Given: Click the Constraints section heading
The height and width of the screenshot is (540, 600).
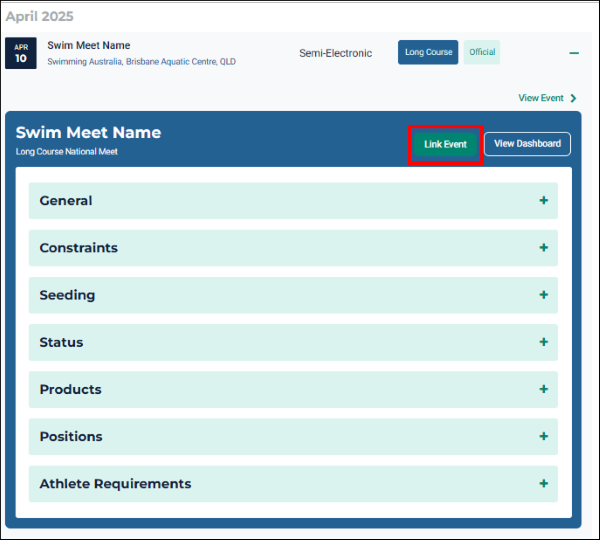Looking at the screenshot, I should pos(78,248).
